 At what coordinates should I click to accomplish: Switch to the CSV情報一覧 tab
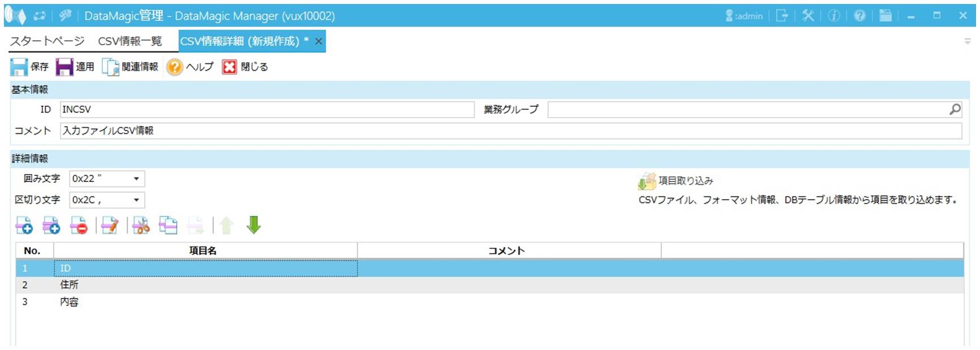130,41
